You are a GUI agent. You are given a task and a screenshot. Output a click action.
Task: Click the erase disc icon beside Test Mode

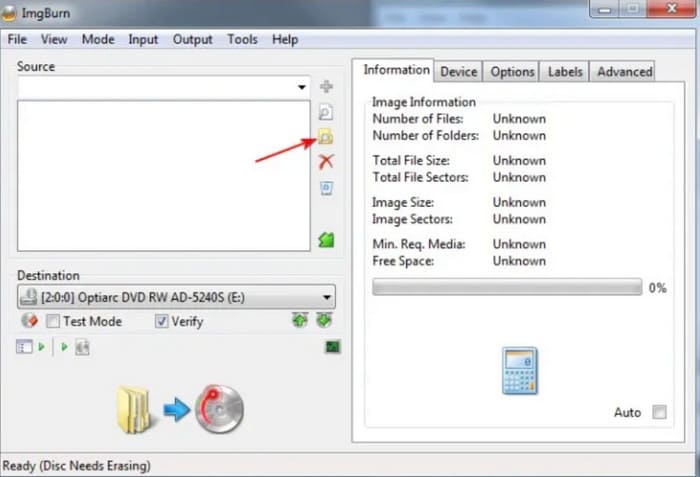(x=30, y=320)
